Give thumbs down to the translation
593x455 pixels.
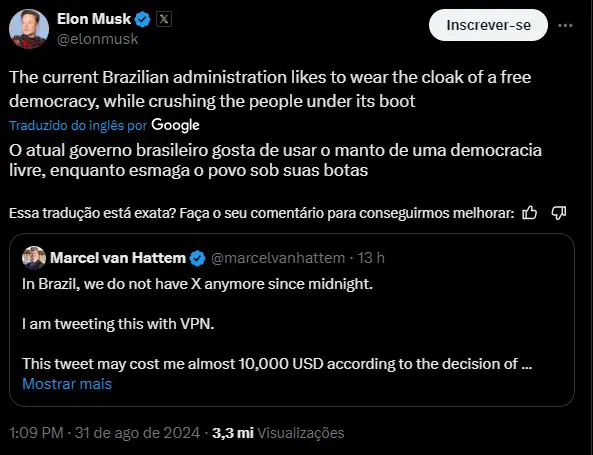pyautogui.click(x=559, y=213)
